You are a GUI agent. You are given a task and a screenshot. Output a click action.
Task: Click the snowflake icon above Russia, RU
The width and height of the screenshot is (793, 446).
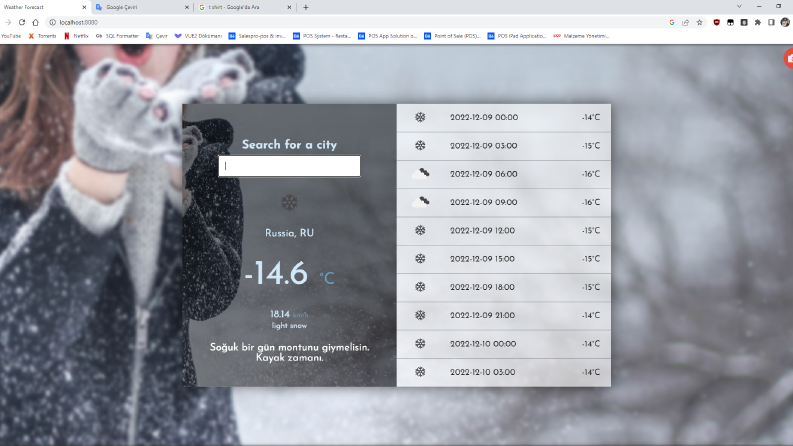289,203
